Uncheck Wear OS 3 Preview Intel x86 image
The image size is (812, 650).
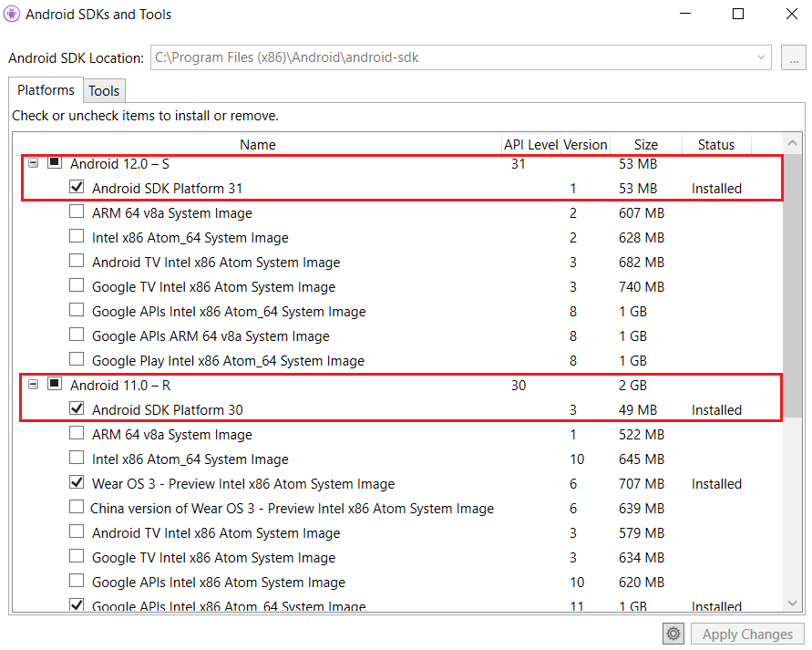pos(77,483)
